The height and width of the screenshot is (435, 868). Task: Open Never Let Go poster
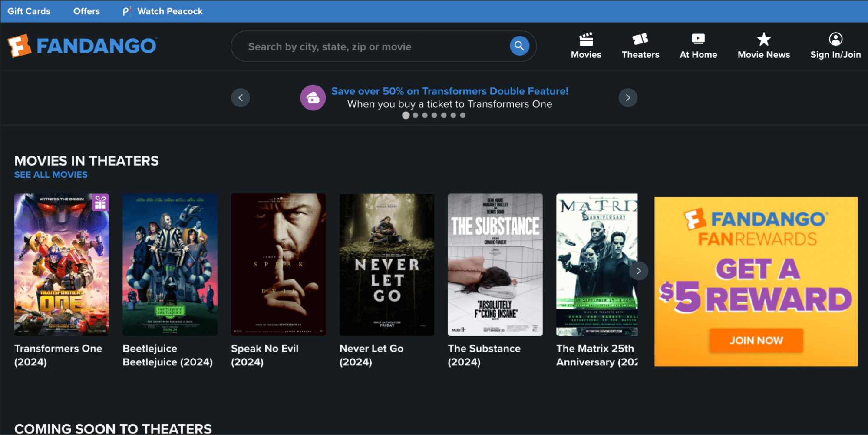(x=387, y=265)
